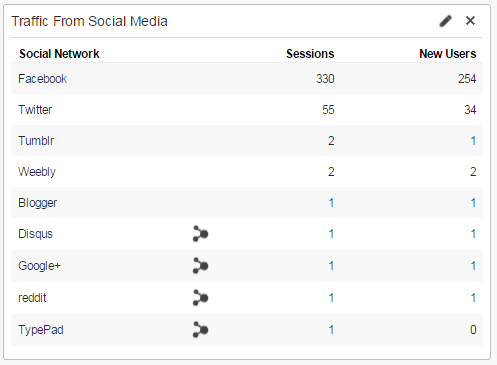Click the hub icon next to Disqus

coord(200,234)
